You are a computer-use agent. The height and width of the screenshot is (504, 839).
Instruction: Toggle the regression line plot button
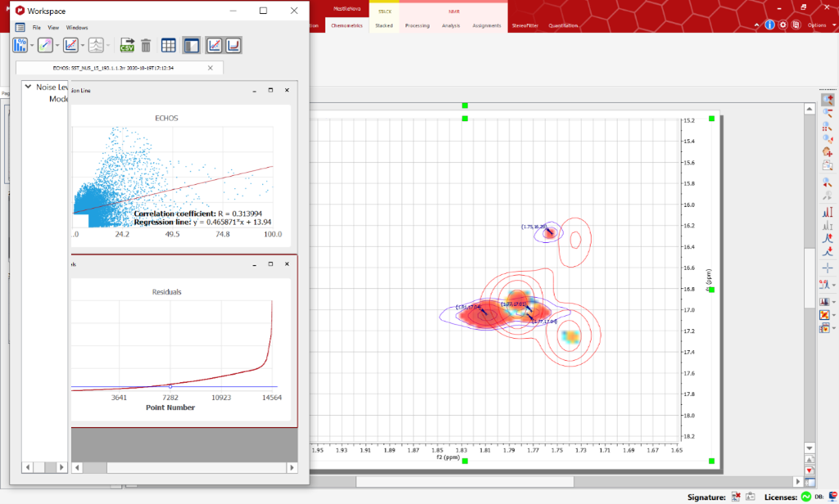(214, 46)
